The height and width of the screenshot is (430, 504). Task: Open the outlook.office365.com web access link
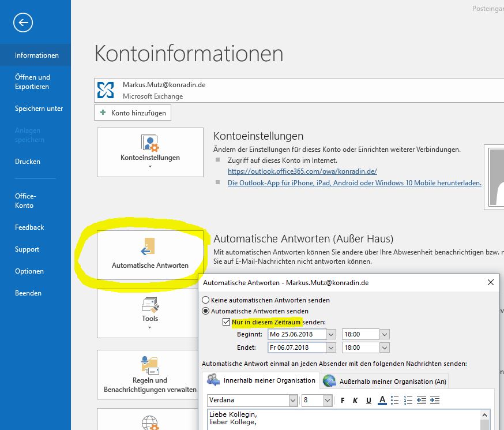point(302,171)
